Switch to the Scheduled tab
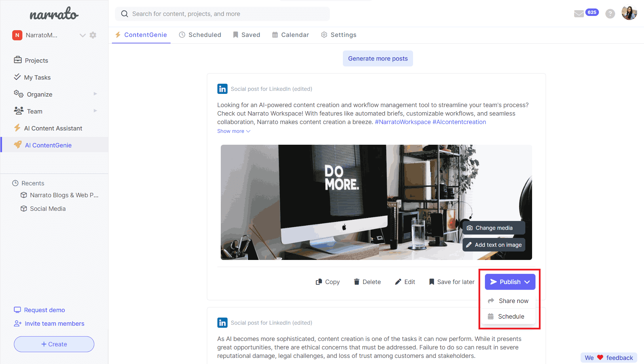The height and width of the screenshot is (364, 644). point(200,35)
